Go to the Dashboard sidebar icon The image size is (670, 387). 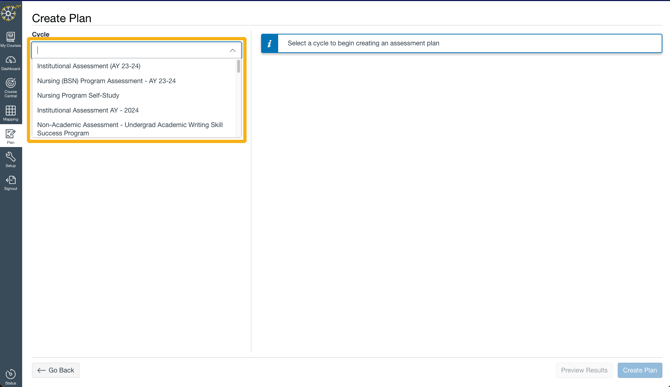[x=11, y=62]
